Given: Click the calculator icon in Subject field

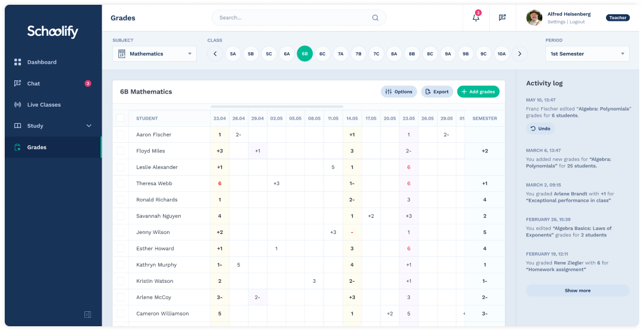Looking at the screenshot, I should coord(121,54).
